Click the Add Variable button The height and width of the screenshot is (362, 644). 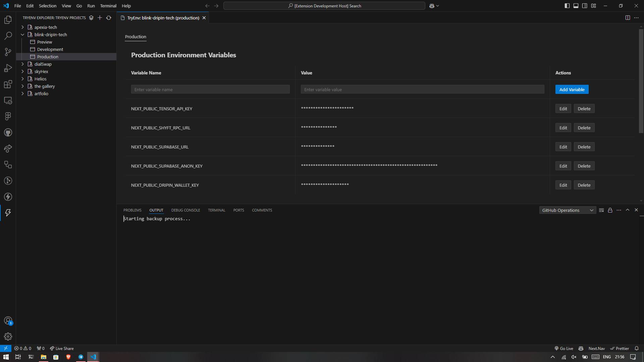pyautogui.click(x=572, y=89)
